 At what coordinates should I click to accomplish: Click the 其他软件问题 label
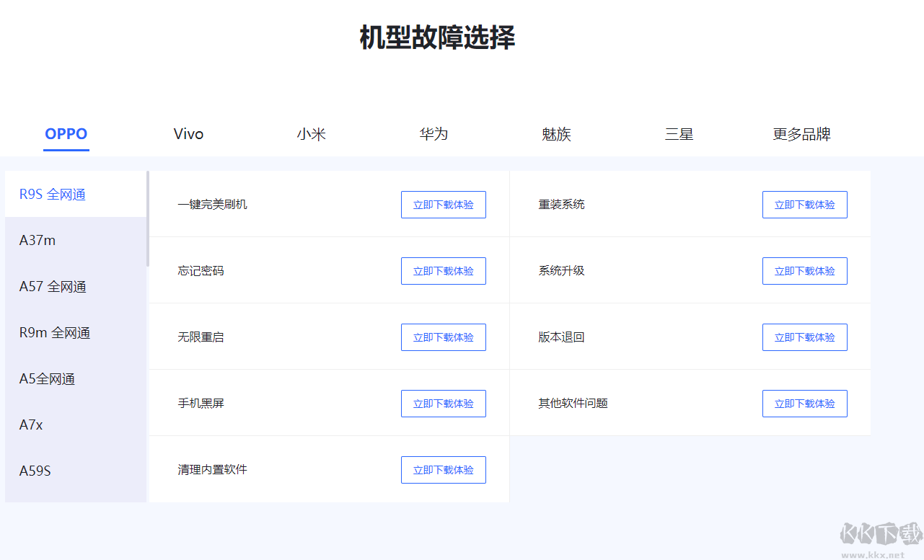pyautogui.click(x=573, y=404)
